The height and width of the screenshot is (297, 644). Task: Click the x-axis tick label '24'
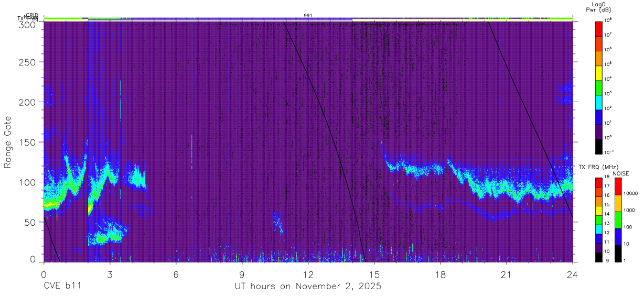[572, 274]
